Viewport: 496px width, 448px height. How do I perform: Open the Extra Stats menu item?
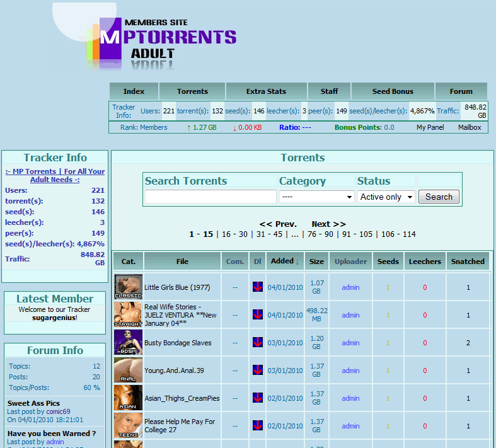coord(266,91)
